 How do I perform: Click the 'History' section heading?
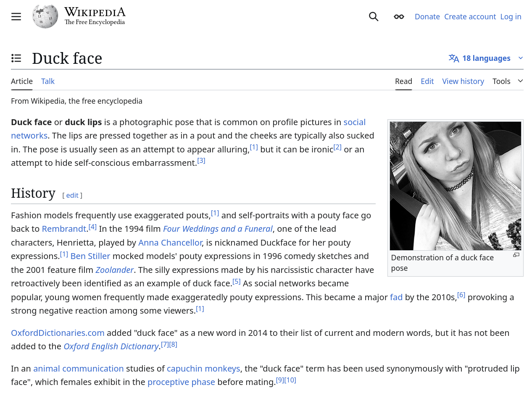pos(33,193)
